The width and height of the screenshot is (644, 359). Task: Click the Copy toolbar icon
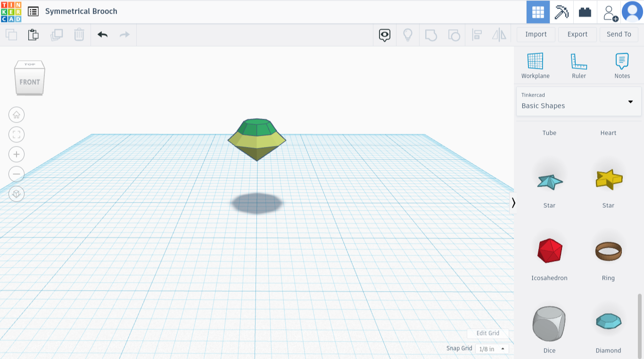(11, 34)
